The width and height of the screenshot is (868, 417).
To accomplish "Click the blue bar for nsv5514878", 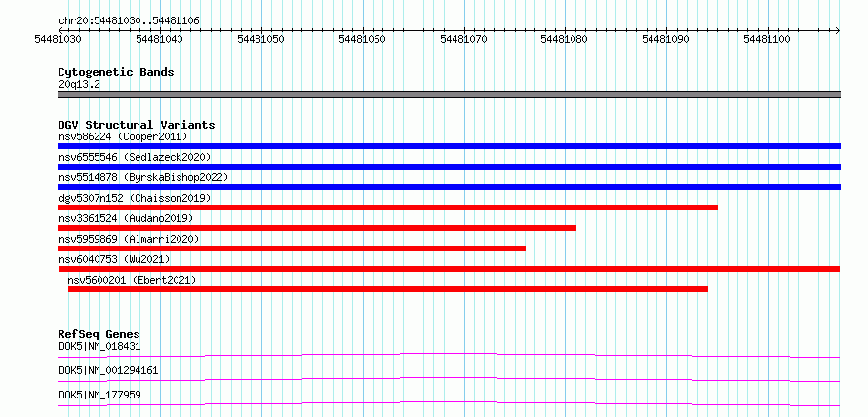I will [449, 187].
